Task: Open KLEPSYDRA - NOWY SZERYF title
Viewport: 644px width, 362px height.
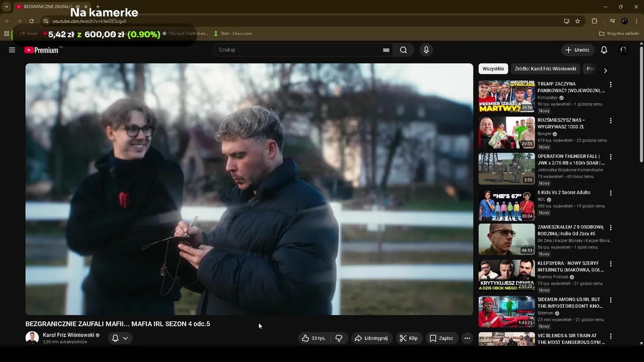Action: [571, 266]
